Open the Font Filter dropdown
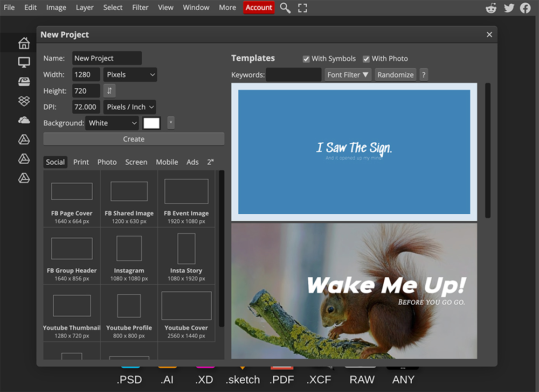This screenshot has width=539, height=392. (348, 75)
